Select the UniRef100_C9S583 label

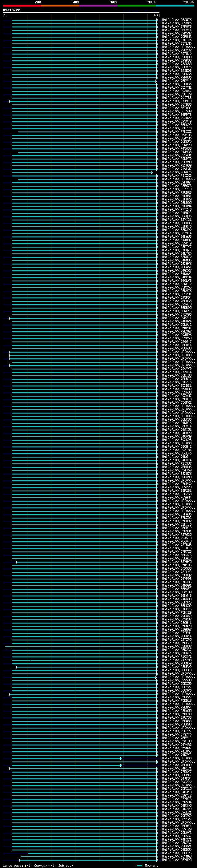177,680
